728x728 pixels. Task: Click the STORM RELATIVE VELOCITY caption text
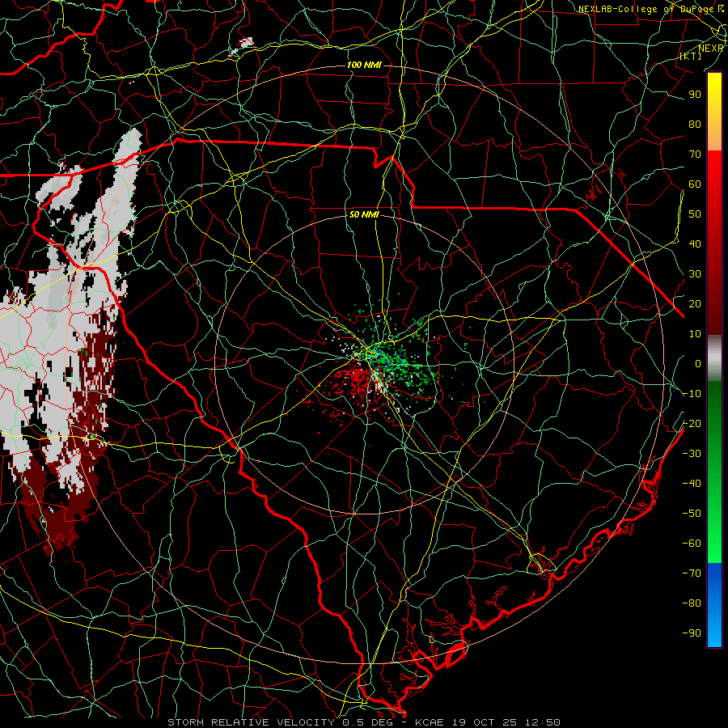[x=251, y=722]
